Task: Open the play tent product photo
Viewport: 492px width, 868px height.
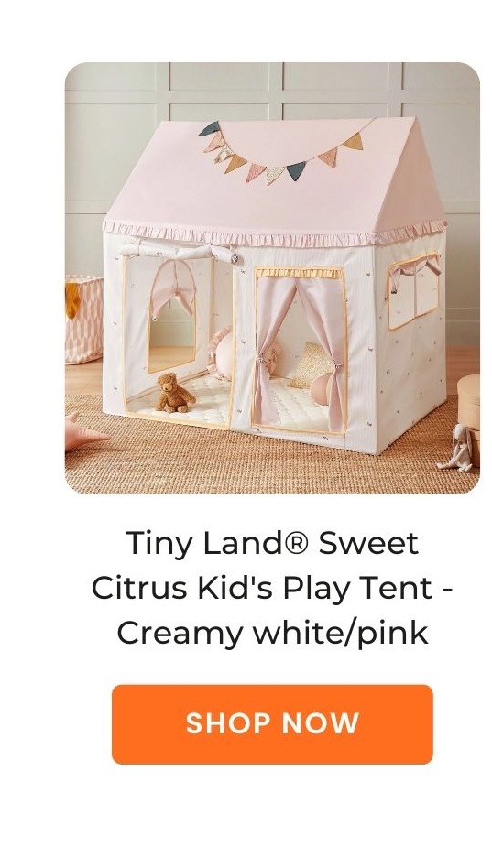Action: point(272,278)
